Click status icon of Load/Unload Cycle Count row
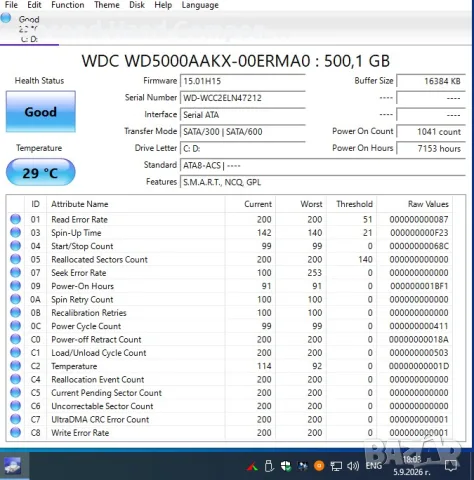The image size is (474, 480). pos(15,352)
